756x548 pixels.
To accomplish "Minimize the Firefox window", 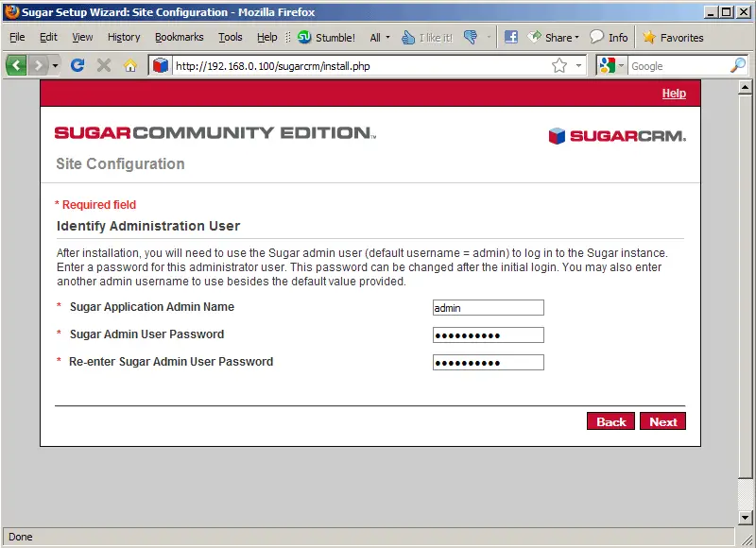I will 711,12.
